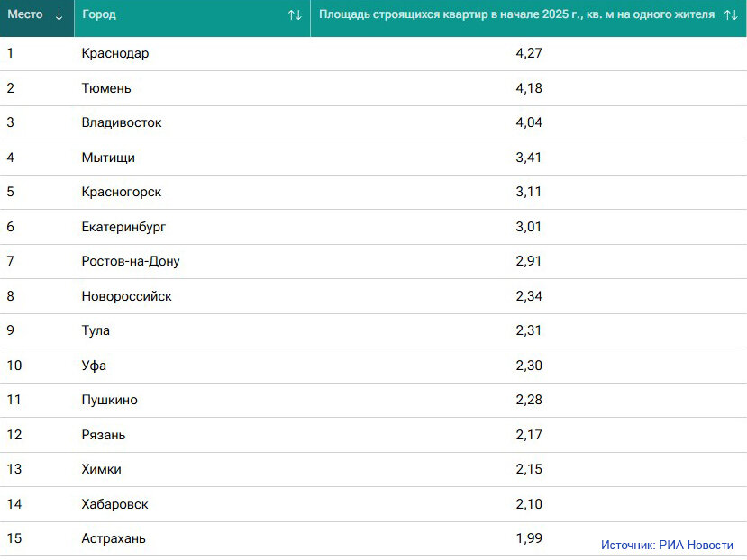Click the value 2,31 for Тула

coord(529,330)
